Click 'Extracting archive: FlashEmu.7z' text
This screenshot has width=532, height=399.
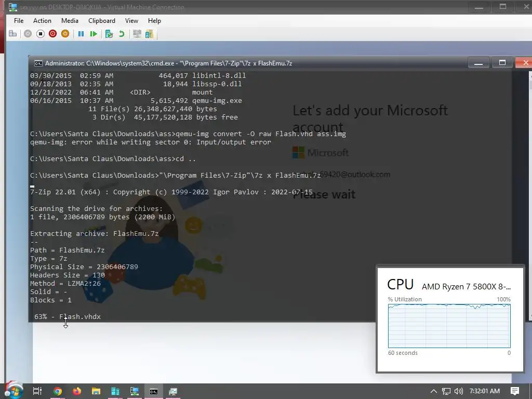[95, 233]
